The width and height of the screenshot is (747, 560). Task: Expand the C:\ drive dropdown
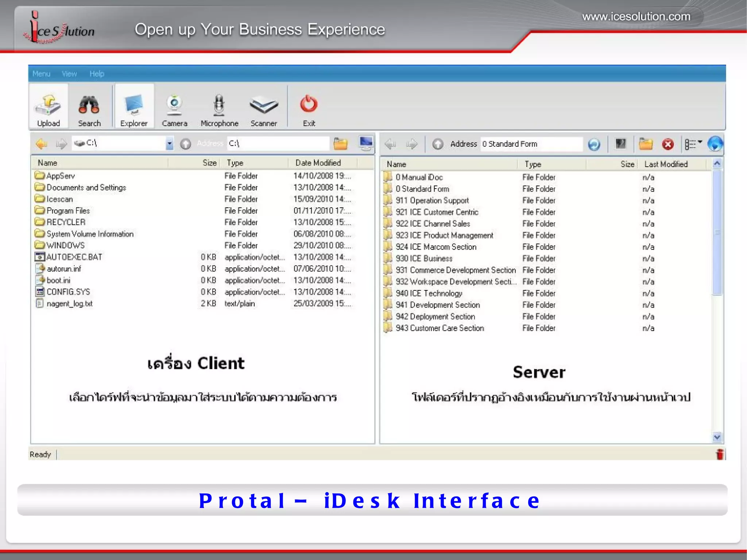click(x=169, y=143)
